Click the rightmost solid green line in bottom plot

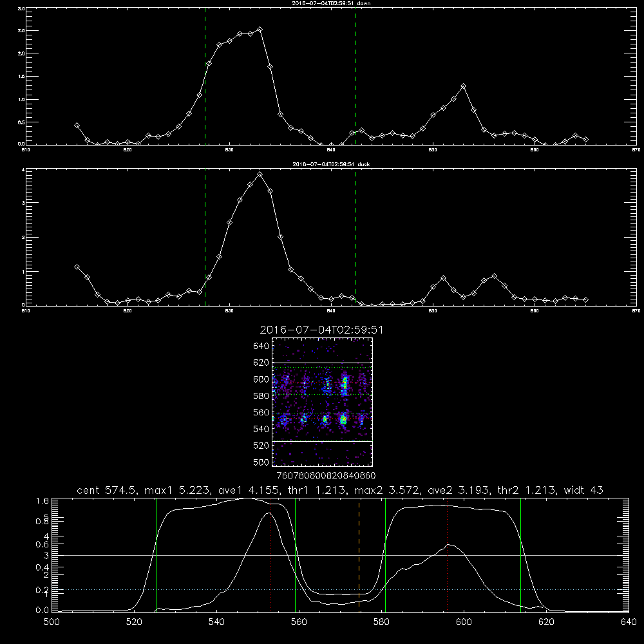coord(520,555)
